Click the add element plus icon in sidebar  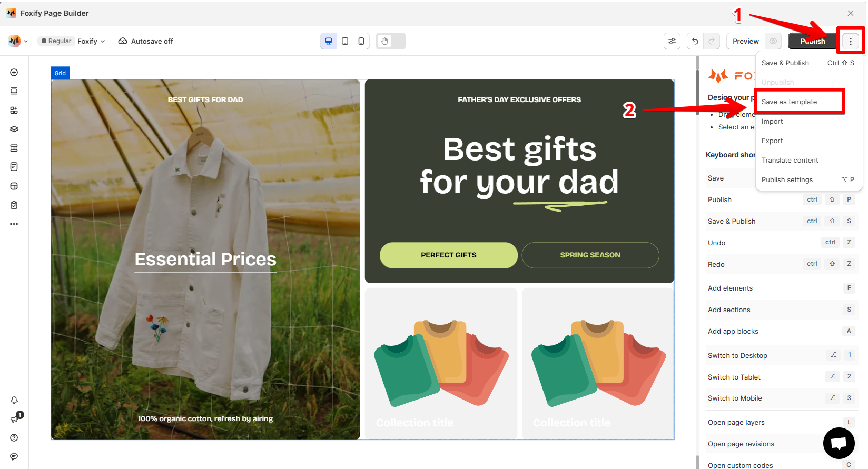pyautogui.click(x=14, y=72)
